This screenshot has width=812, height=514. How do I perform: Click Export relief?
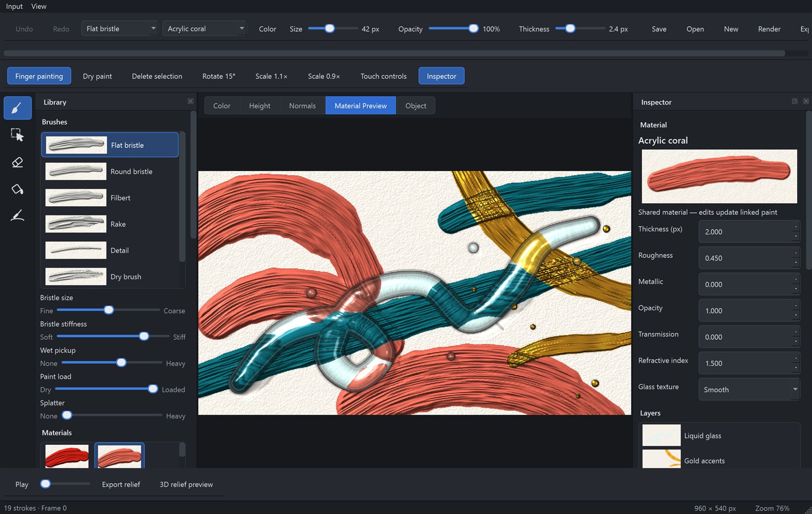(x=121, y=485)
